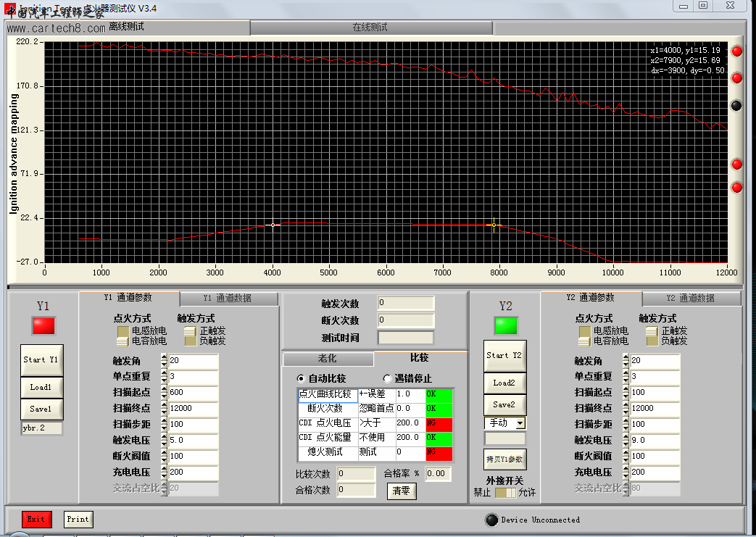Step Y1 扫描终点 value arrows
Viewport: 756px width, 537px height.
pyautogui.click(x=164, y=408)
